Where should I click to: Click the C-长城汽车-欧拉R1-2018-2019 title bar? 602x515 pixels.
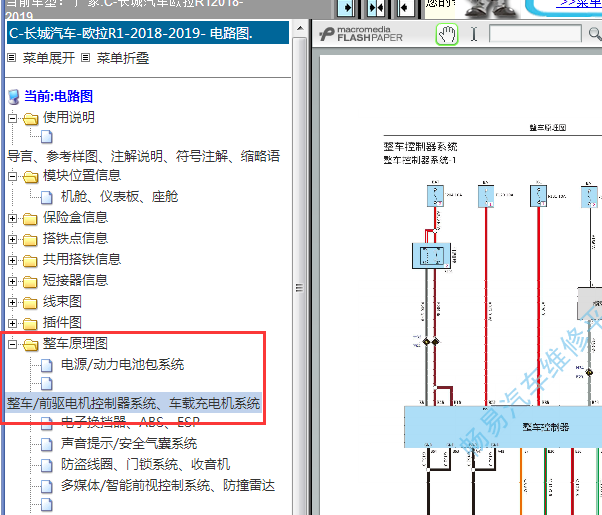148,33
